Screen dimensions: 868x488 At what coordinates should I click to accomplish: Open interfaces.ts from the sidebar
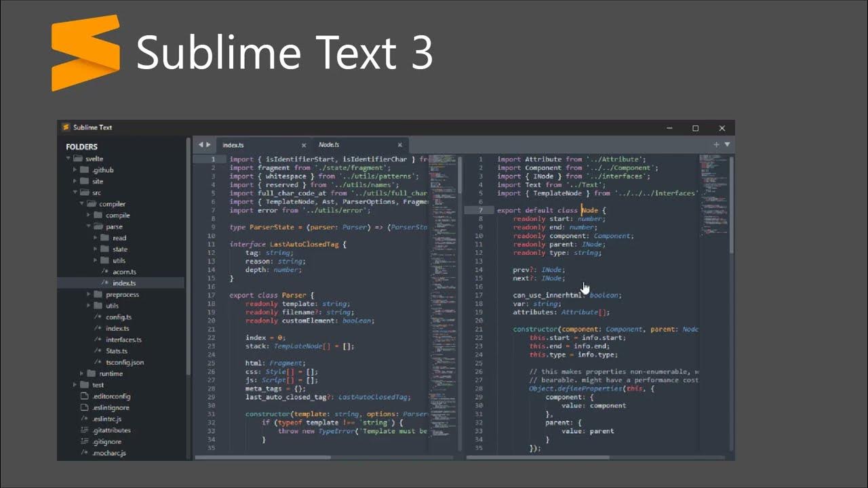click(123, 340)
